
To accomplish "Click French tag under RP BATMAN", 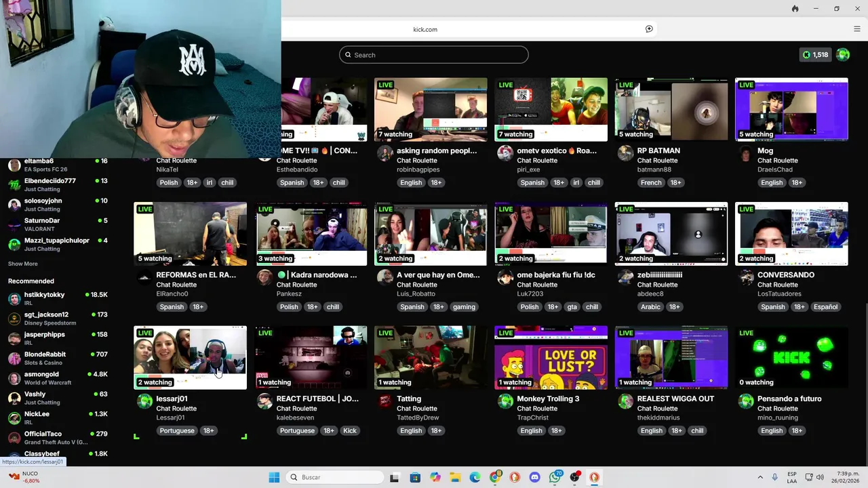I will tap(651, 182).
